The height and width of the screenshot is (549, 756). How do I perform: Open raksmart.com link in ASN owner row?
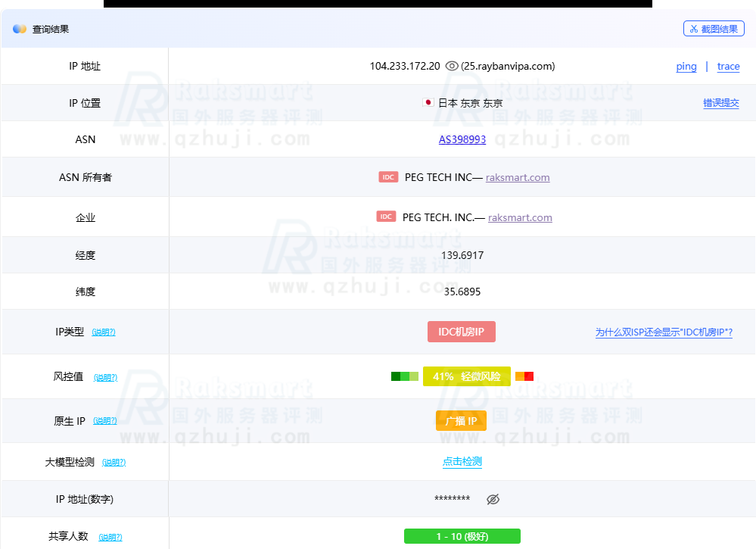(518, 177)
